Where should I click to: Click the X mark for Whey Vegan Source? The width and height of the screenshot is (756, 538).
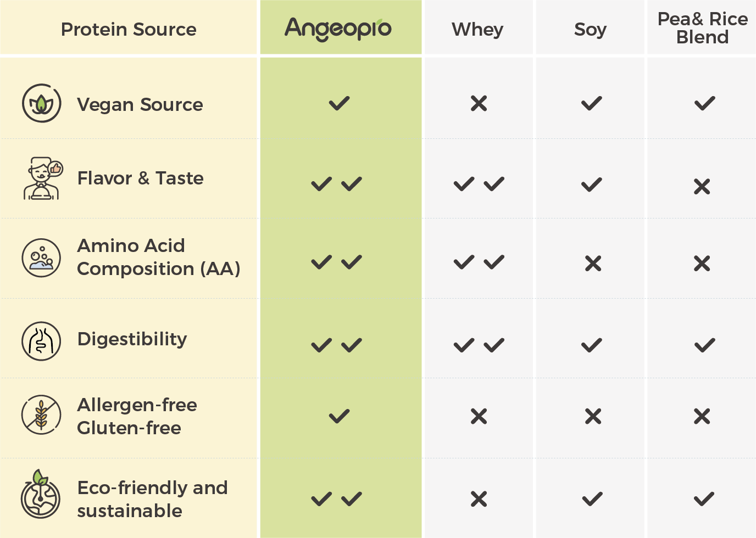coord(479,103)
